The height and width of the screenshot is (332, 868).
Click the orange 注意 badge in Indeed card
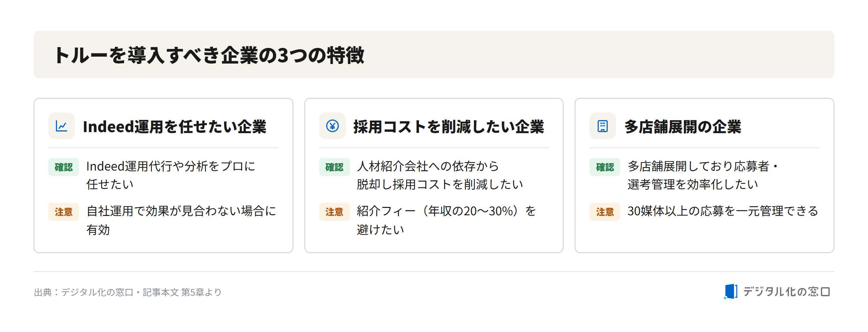[x=64, y=212]
